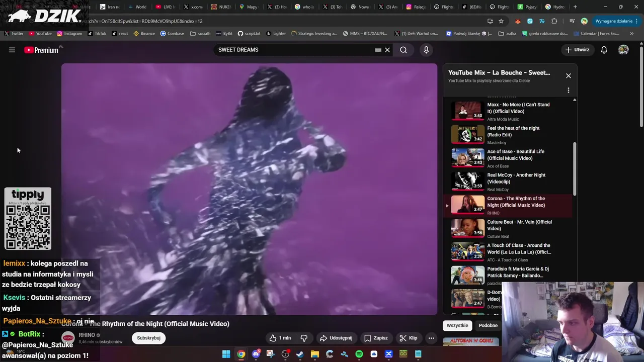Open Coinbase bookmark
The width and height of the screenshot is (644, 362).
tap(172, 34)
